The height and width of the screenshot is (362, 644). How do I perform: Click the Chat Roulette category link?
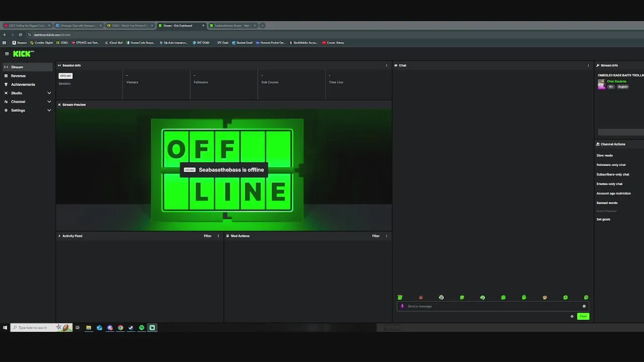tap(616, 81)
